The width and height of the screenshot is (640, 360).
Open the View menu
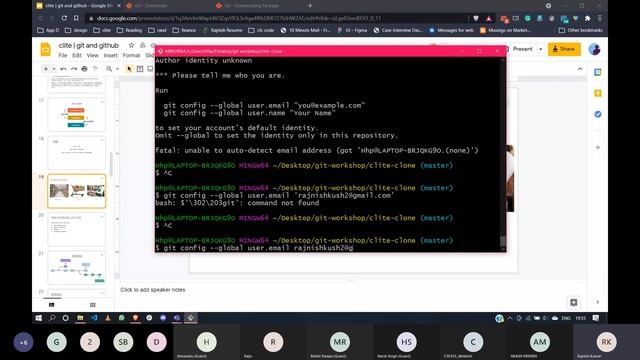click(92, 55)
